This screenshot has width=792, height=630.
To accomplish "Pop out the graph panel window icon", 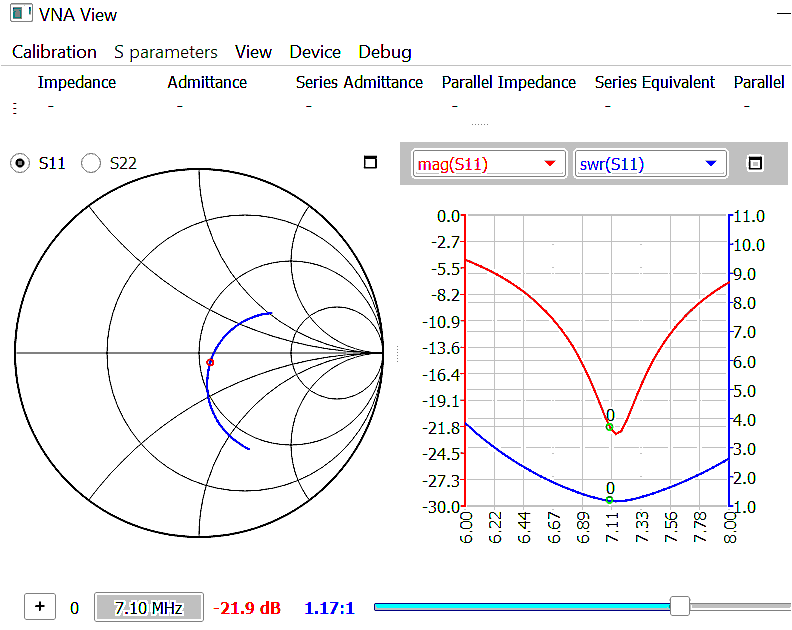I will (x=755, y=163).
